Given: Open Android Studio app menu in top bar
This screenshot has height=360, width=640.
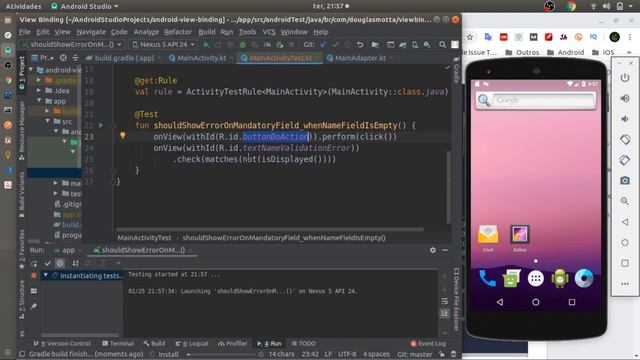Looking at the screenshot, I should pyautogui.click(x=85, y=6).
